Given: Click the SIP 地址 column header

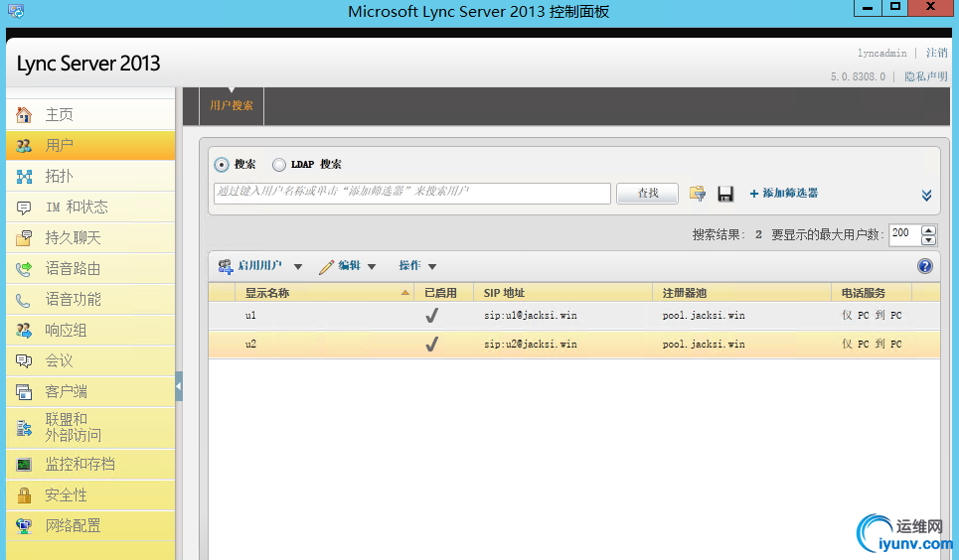Looking at the screenshot, I should coord(563,293).
